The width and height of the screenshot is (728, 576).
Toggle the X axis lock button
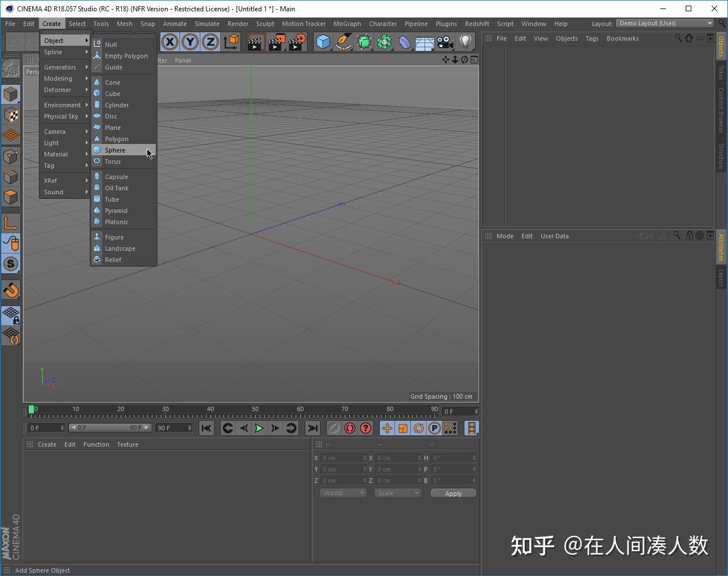170,42
